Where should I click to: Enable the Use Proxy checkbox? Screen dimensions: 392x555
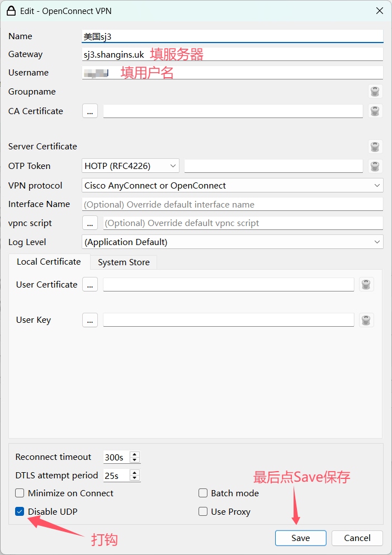point(203,511)
